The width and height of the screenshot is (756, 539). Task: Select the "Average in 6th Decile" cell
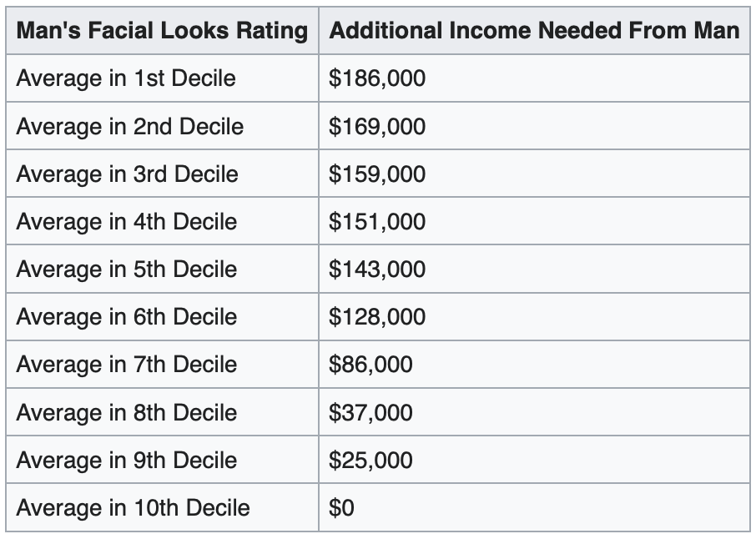[127, 317]
